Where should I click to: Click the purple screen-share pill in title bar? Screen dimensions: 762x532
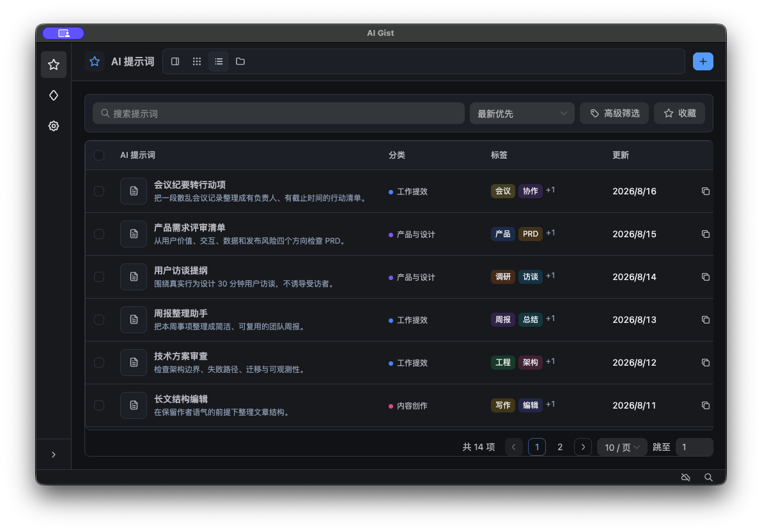63,33
